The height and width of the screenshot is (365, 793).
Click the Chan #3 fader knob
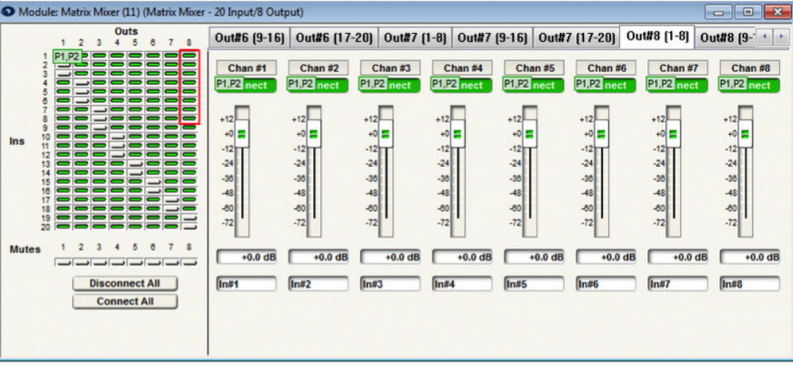point(386,134)
